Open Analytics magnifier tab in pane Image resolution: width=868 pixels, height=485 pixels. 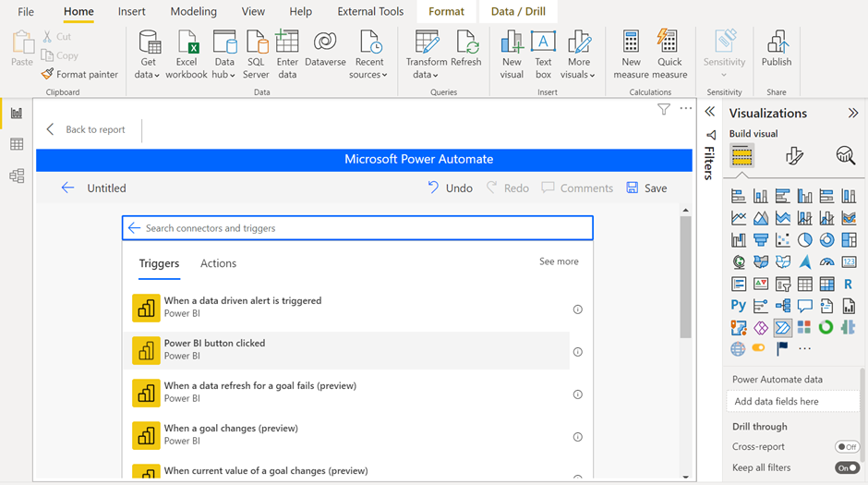845,156
